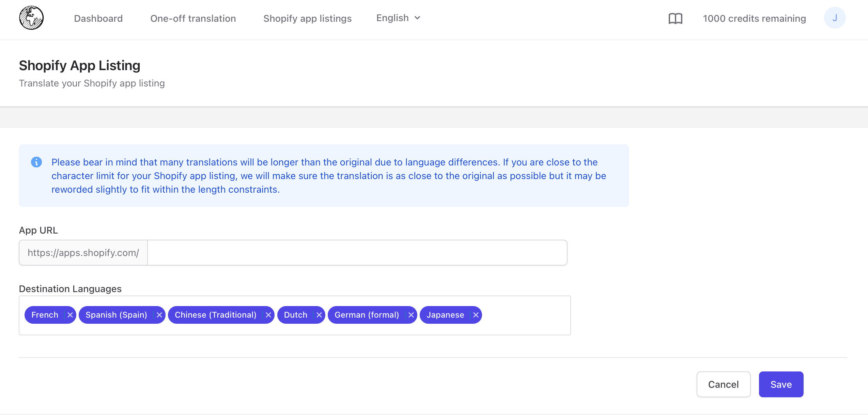Image resolution: width=868 pixels, height=415 pixels.
Task: Click the App URL label
Action: coord(38,230)
